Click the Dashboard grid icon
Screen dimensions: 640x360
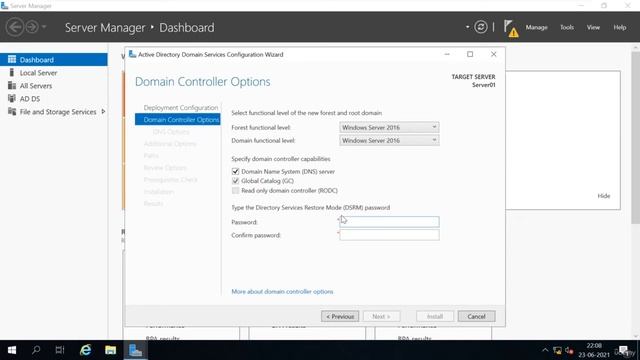[x=12, y=59]
